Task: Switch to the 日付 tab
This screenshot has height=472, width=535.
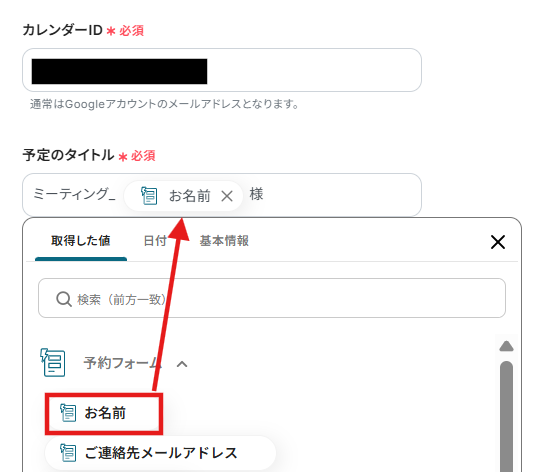Action: point(155,241)
